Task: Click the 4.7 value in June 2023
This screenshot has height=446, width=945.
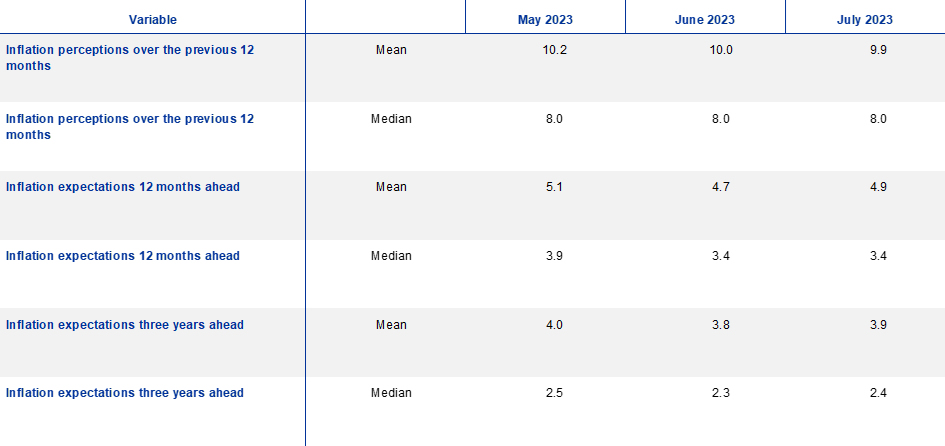Action: [x=720, y=187]
